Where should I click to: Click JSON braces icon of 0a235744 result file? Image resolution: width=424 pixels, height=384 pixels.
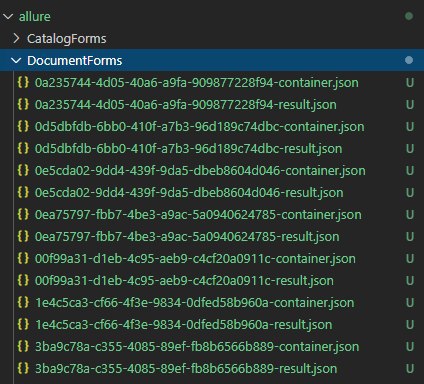point(23,104)
